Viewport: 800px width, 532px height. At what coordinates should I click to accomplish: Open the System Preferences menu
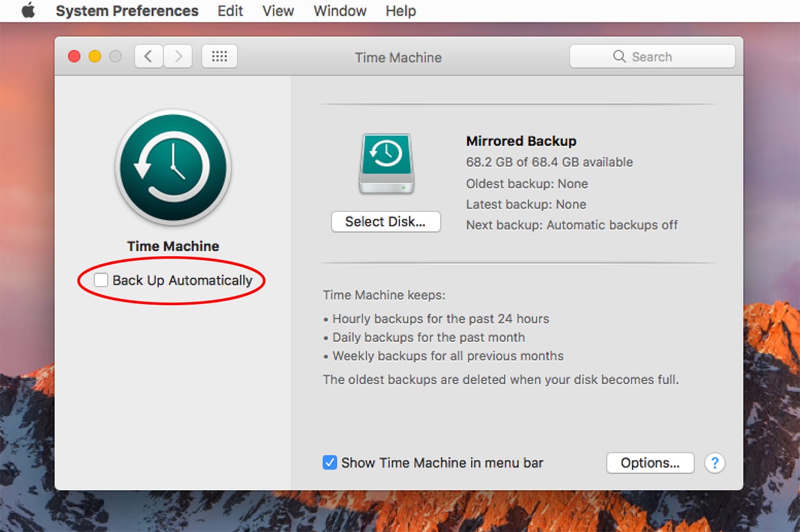point(127,11)
